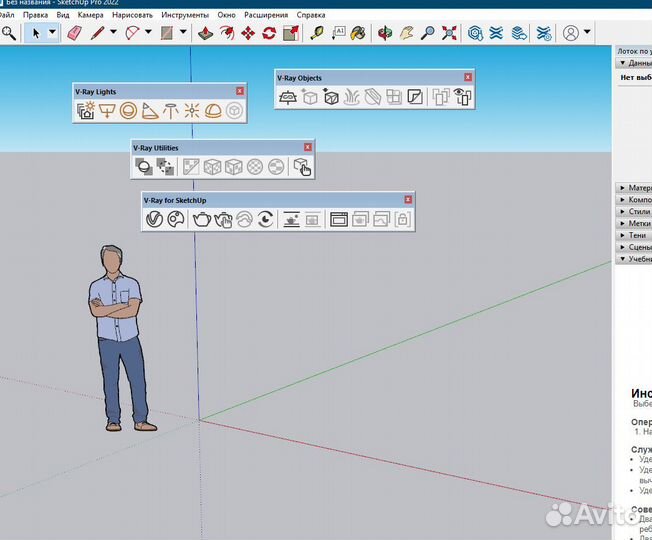Add a V-Ray Spot Light

coord(150,111)
